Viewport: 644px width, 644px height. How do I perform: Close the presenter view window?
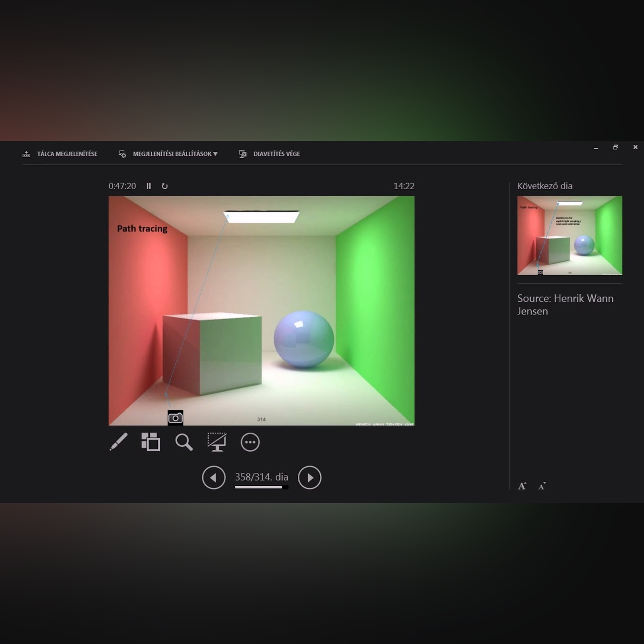tap(635, 147)
